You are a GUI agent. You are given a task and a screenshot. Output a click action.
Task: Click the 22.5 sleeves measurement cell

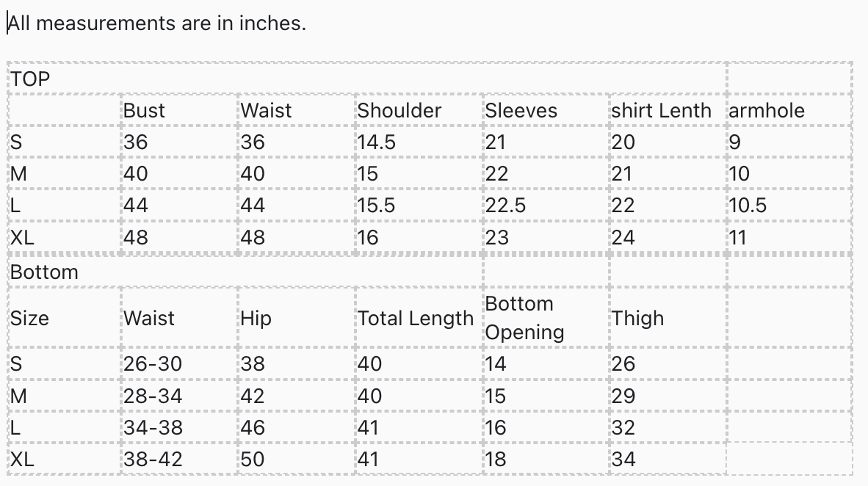pyautogui.click(x=505, y=206)
